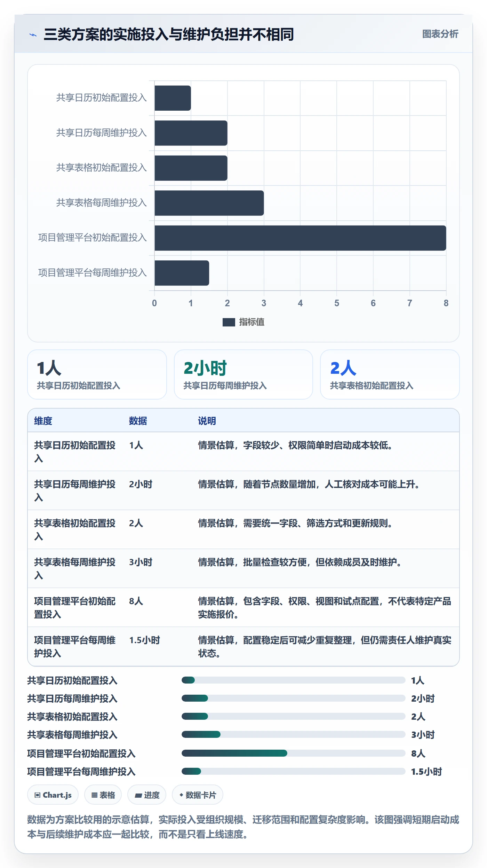
Task: Select the 共享日历初始配置投入 chart bar
Action: (173, 98)
